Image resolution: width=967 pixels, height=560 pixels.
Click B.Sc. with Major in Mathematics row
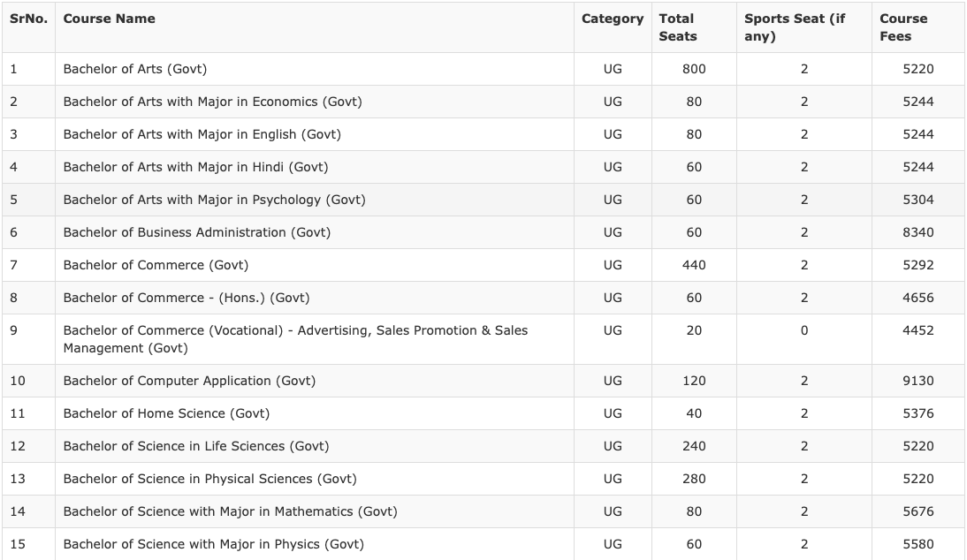[x=230, y=511]
